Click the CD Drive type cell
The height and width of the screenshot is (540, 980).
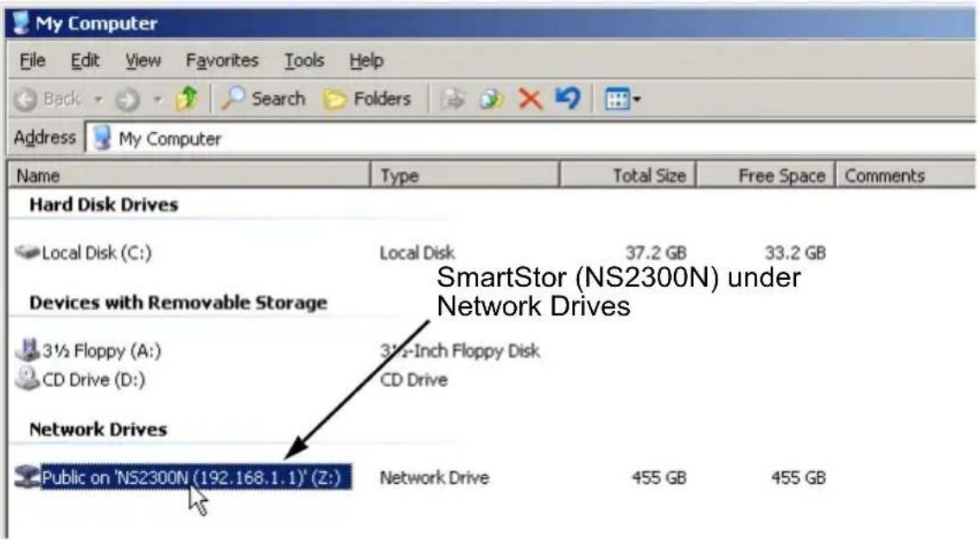pos(414,380)
